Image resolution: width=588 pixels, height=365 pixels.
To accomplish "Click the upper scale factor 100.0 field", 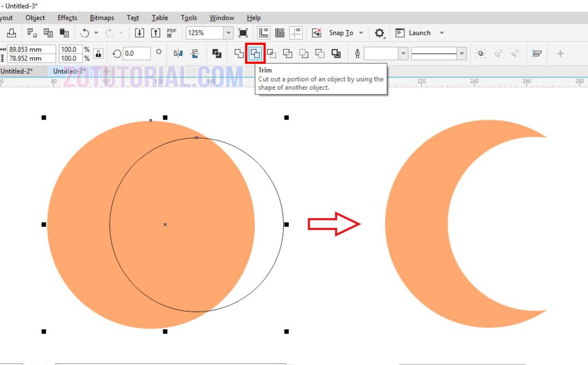I will (71, 49).
